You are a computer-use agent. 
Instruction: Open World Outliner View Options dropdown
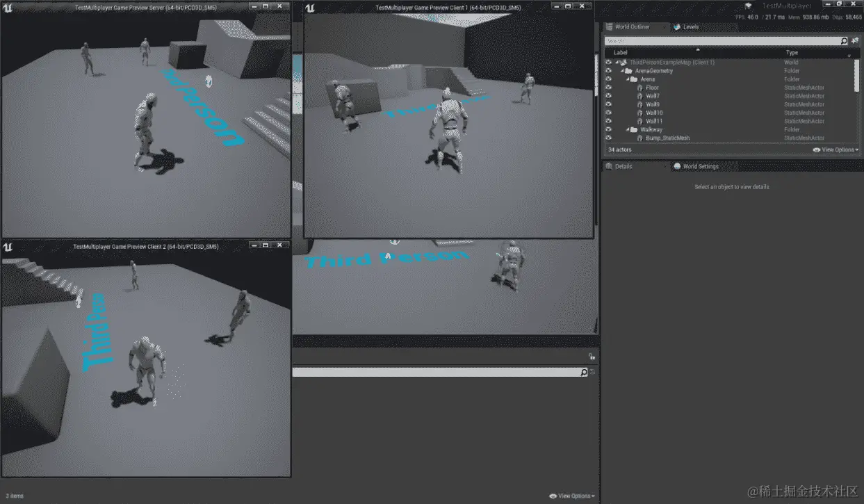[836, 149]
